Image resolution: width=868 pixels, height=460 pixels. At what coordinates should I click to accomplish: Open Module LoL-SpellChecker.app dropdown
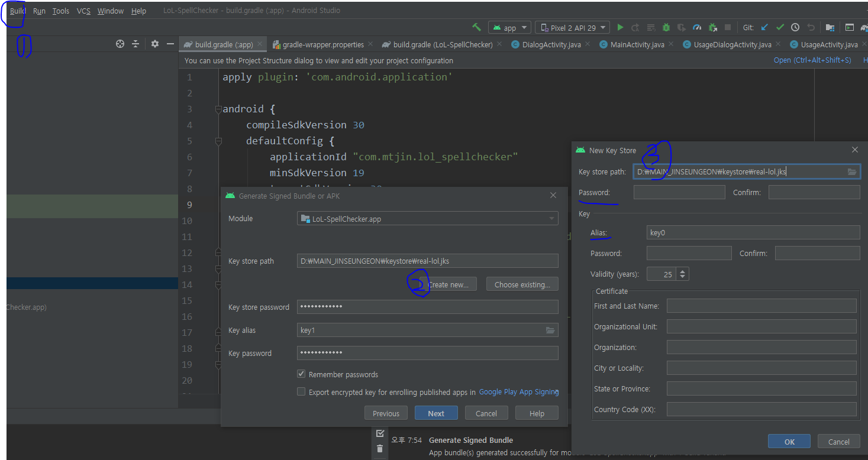(x=427, y=219)
